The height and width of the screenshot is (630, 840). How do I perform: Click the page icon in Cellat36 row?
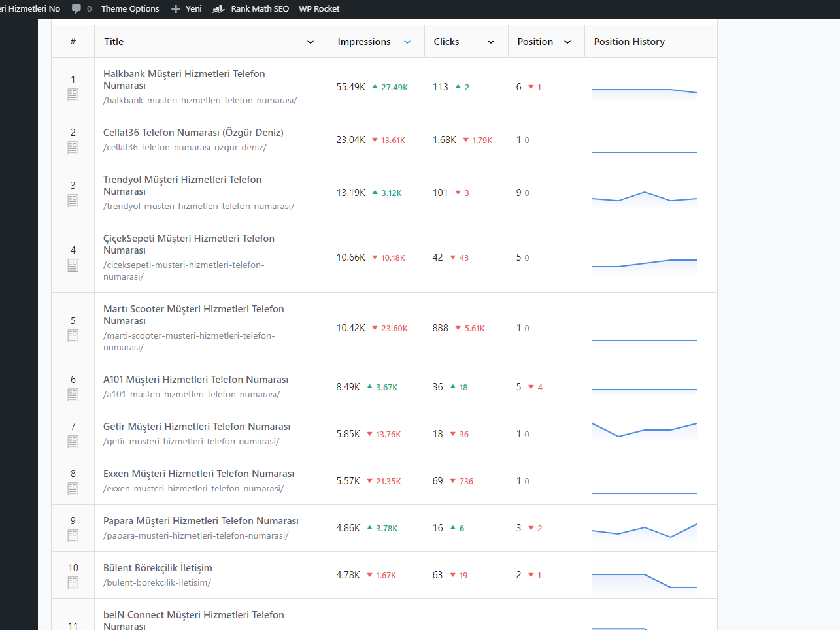tap(73, 148)
